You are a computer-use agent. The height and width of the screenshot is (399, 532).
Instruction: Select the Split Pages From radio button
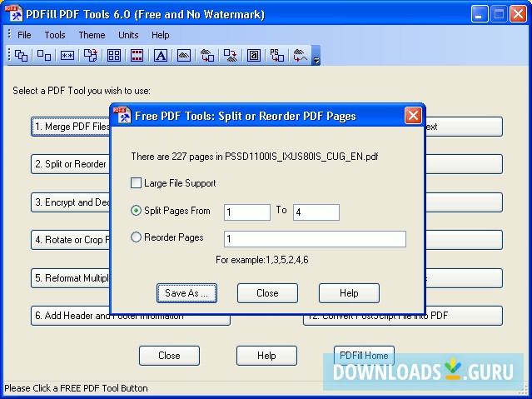pos(136,211)
